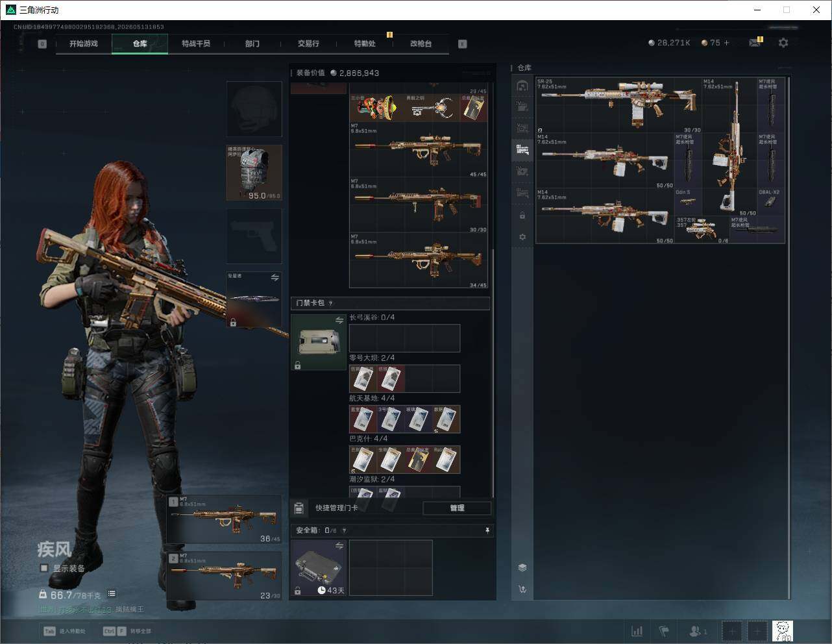Click the Ctrl F 转移全部 shortcut hint
Viewport: 832px width, 644px height.
127,631
